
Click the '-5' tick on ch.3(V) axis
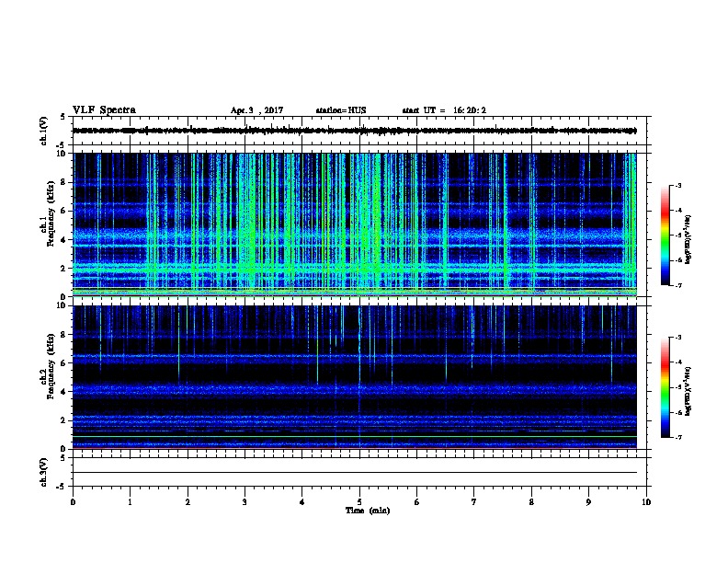(62, 487)
